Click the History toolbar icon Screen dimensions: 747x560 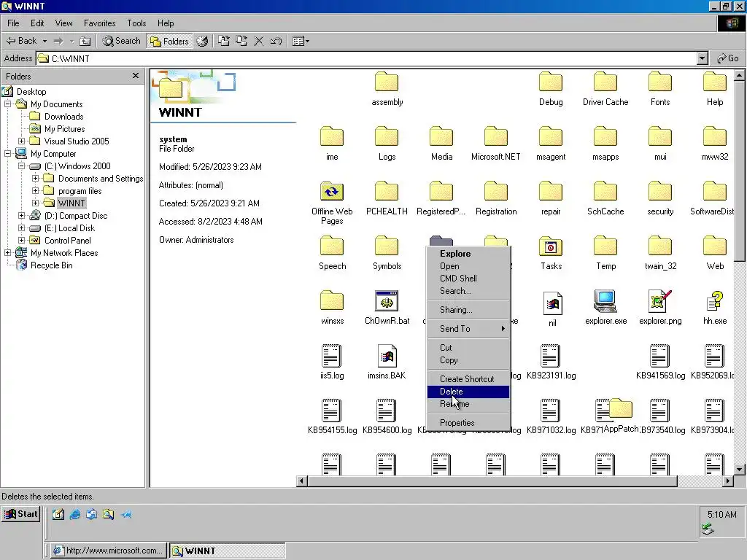click(202, 41)
